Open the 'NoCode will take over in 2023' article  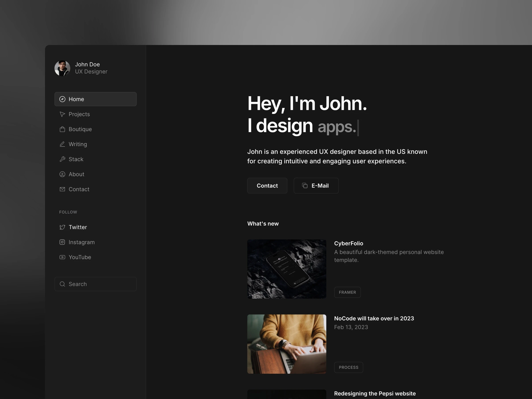pyautogui.click(x=374, y=318)
